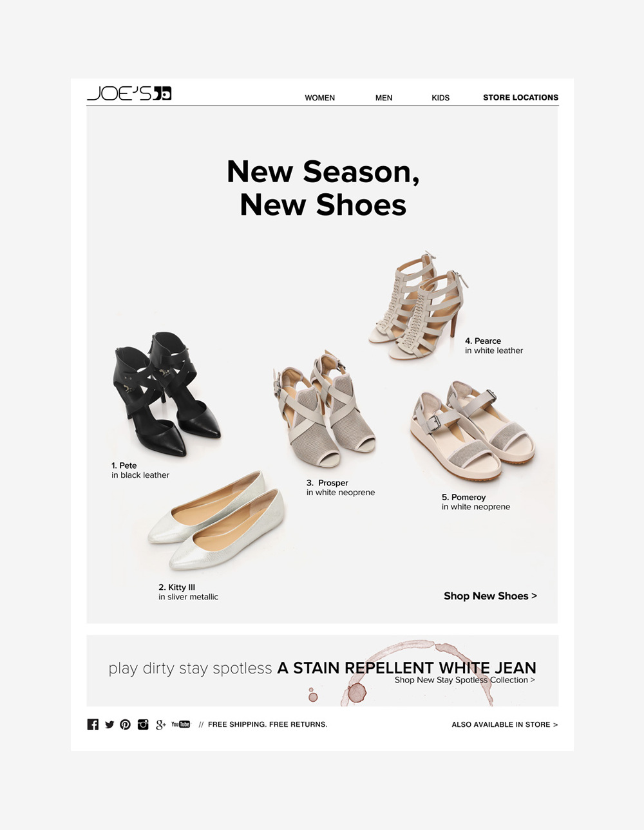Go to STORE LOCATIONS
The height and width of the screenshot is (830, 644).
[x=521, y=97]
